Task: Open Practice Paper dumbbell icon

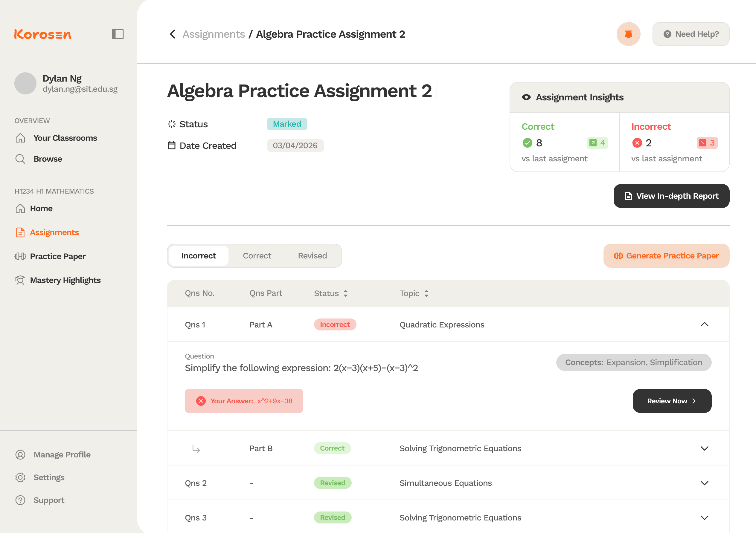Action: click(20, 256)
